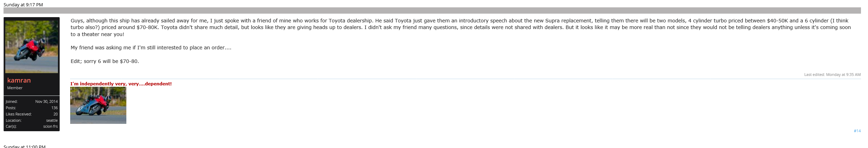
Task: Click the gray header bar above the post
Action: click(x=432, y=10)
